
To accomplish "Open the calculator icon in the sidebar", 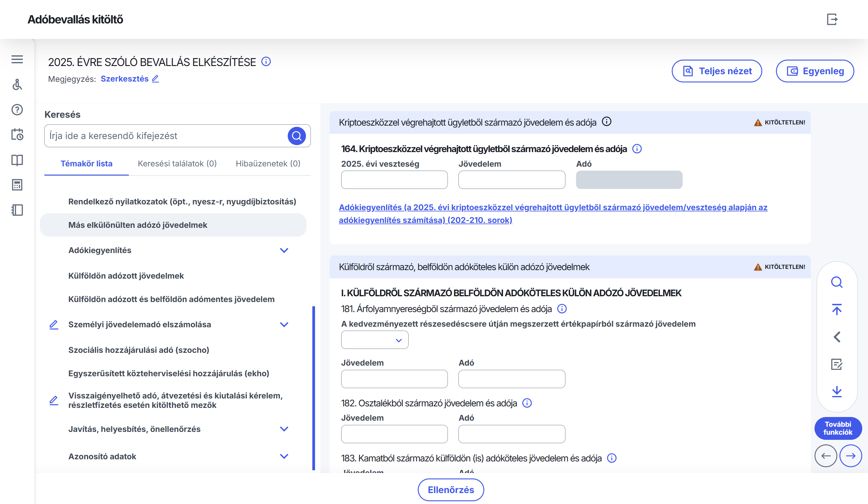I will click(17, 185).
